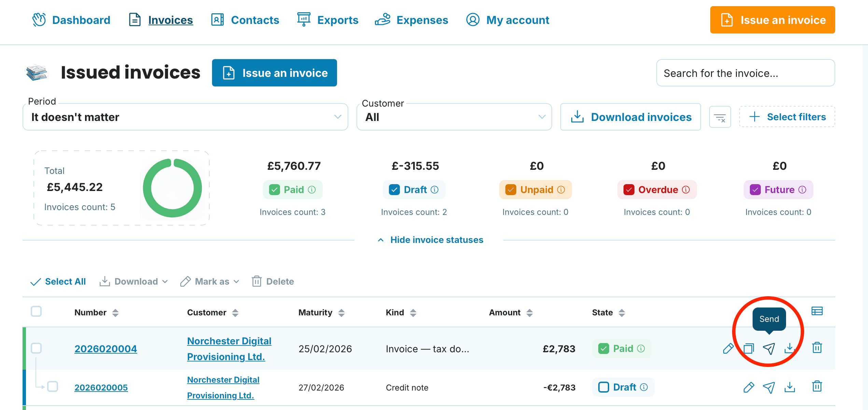Click the info icon next to the Paid status filter
The width and height of the screenshot is (868, 410).
tap(312, 190)
